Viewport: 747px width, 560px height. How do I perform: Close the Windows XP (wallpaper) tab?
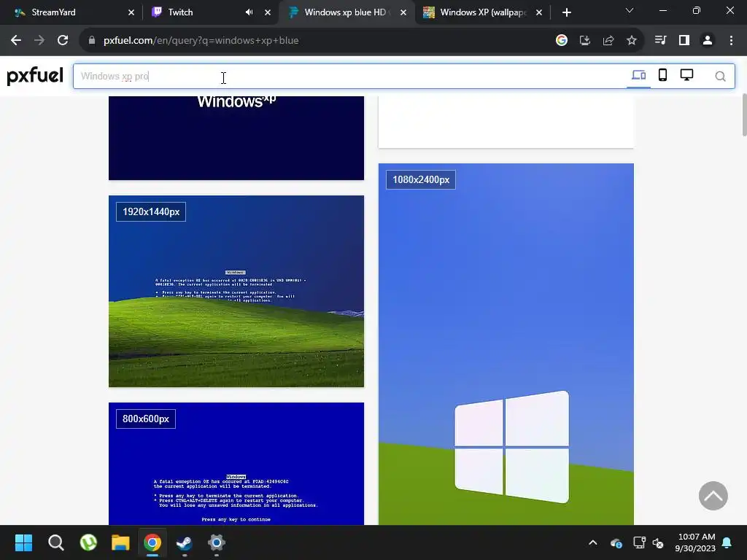point(539,12)
